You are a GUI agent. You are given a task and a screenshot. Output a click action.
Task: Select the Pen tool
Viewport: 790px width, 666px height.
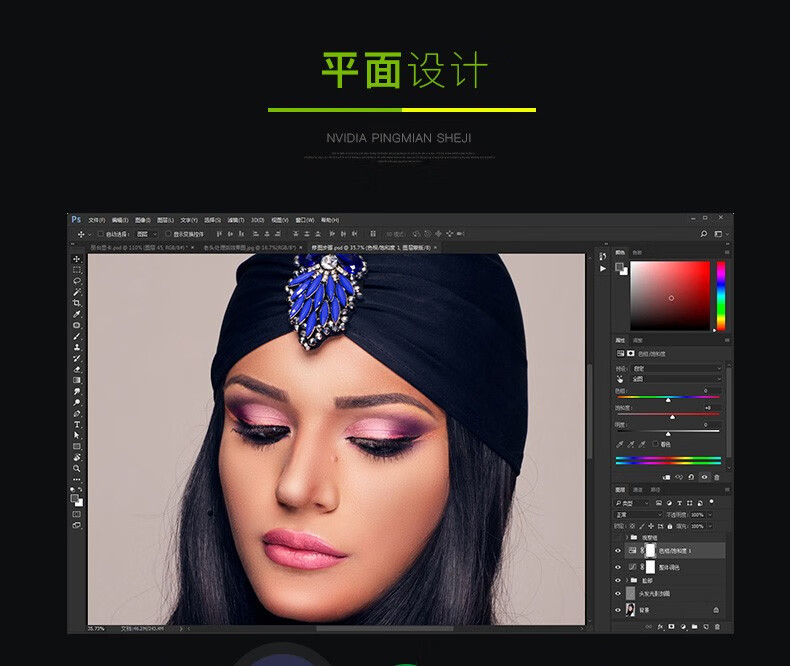77,414
